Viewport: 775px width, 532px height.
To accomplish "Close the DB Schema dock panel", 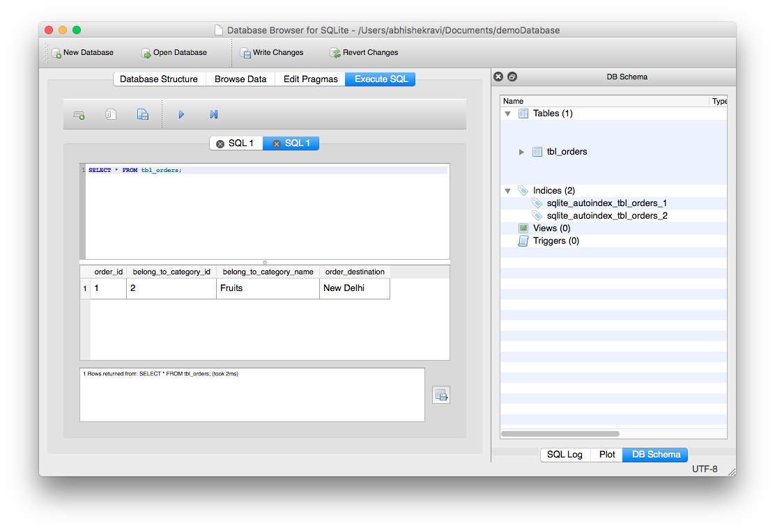I will click(498, 77).
